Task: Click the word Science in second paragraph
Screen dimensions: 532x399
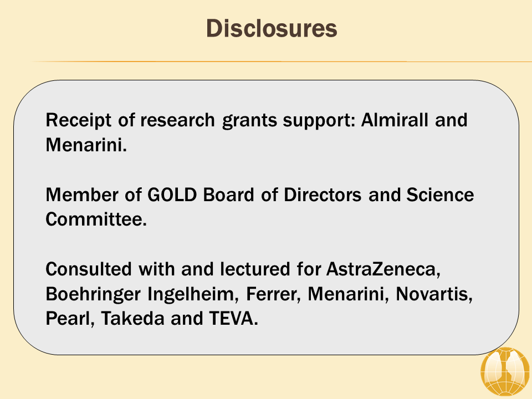Action: pyautogui.click(x=440, y=195)
